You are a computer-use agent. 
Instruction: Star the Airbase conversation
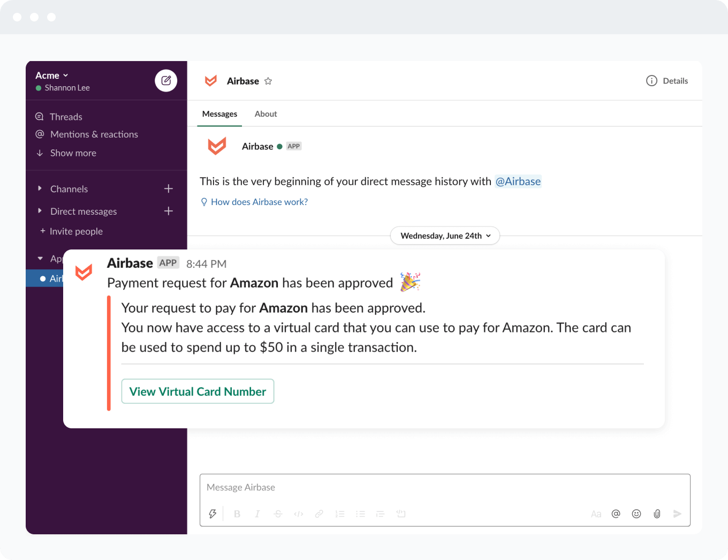pyautogui.click(x=268, y=81)
